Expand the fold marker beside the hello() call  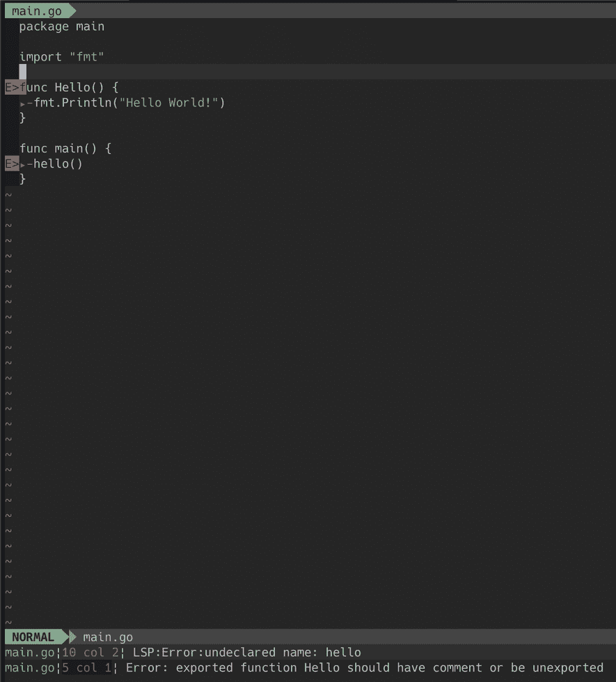click(x=23, y=164)
